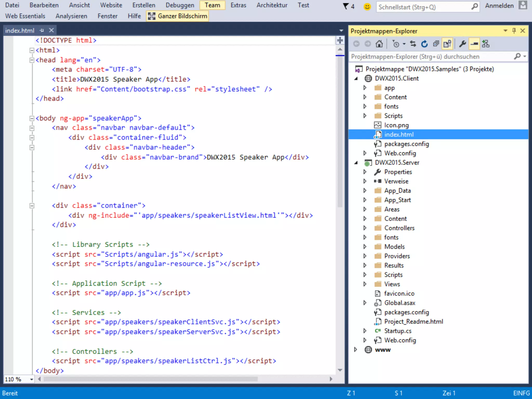
Task: Open the Debuggen menu
Action: tap(180, 5)
